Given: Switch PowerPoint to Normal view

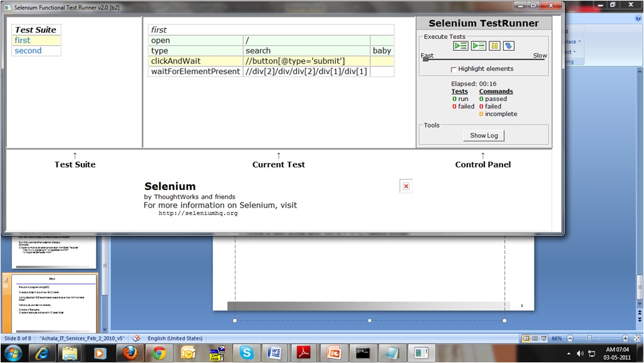Looking at the screenshot, I should 526,339.
